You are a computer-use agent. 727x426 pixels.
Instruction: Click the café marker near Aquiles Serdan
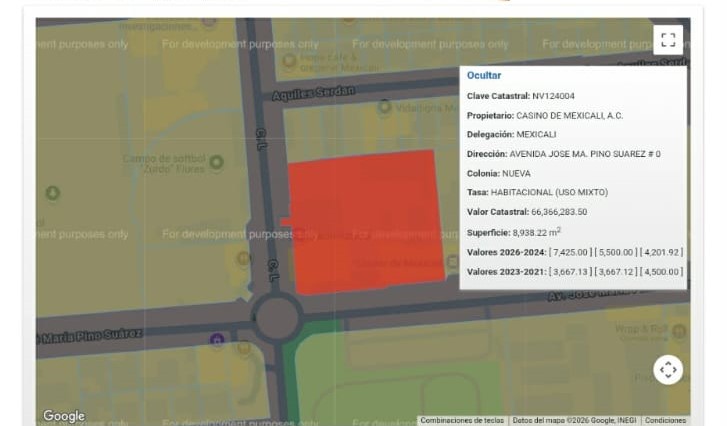(289, 60)
